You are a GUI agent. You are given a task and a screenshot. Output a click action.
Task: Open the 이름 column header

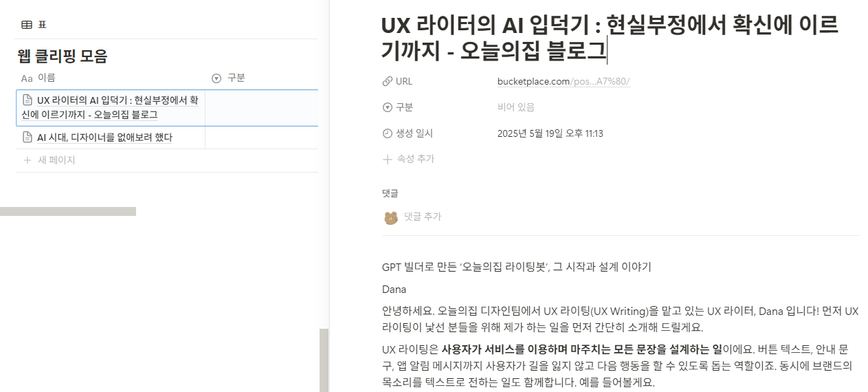point(110,78)
